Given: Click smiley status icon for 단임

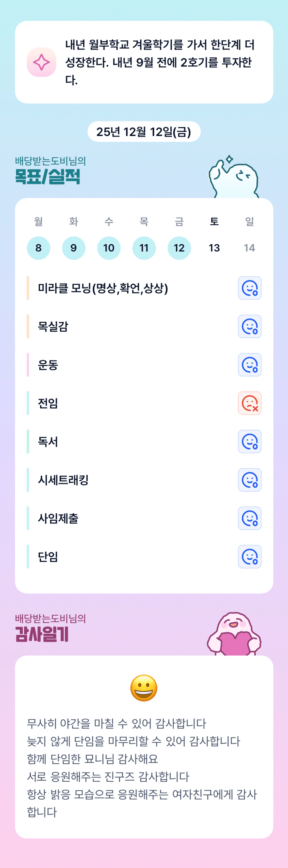Looking at the screenshot, I should [249, 557].
